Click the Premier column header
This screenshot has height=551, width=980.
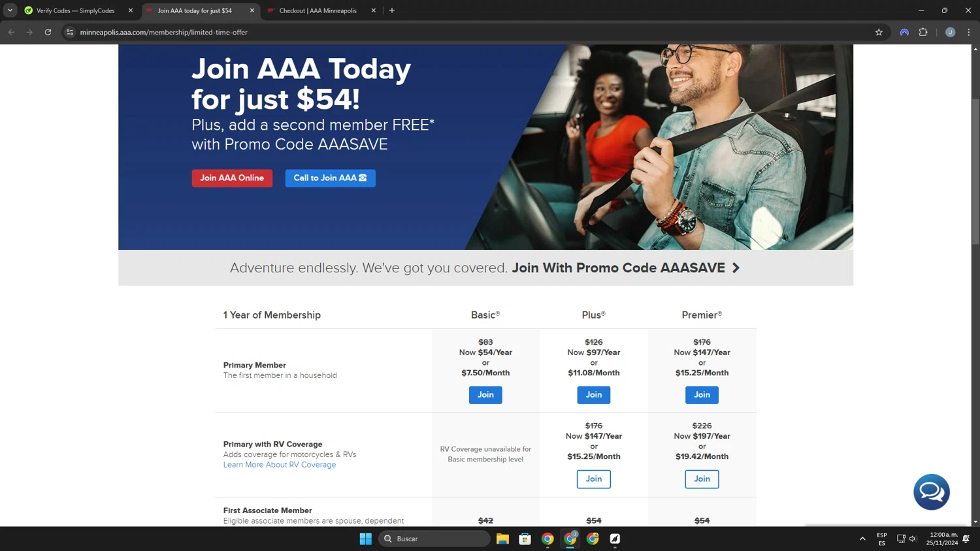[702, 315]
